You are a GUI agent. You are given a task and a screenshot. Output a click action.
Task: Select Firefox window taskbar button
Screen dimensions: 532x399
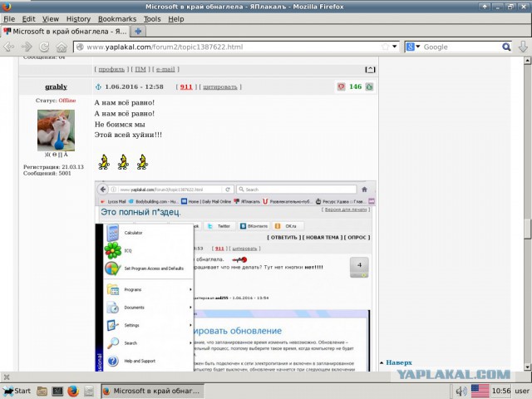click(152, 391)
